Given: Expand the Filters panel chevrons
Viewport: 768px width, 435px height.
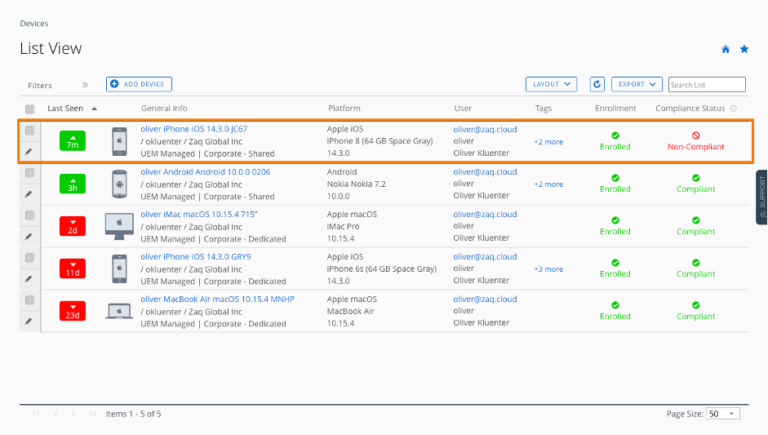Looking at the screenshot, I should point(85,85).
